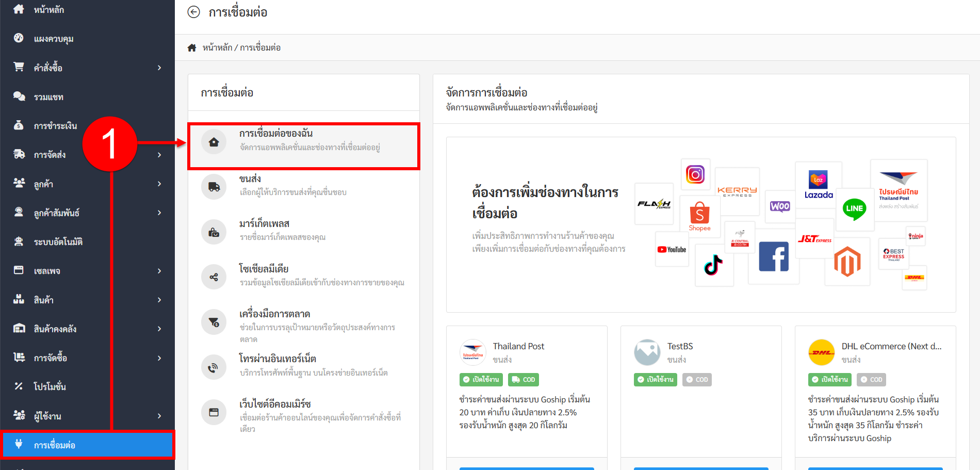Open รวมแชท in the sidebar
This screenshot has height=470, width=980.
pos(48,97)
